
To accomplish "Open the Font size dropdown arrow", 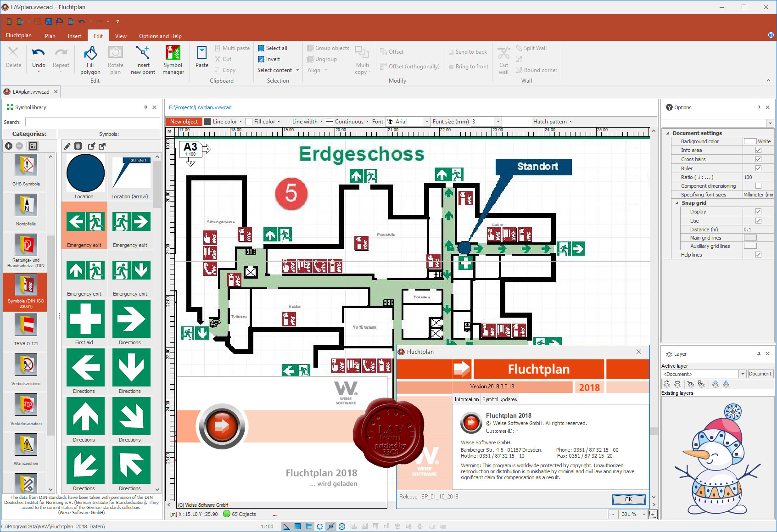I will coord(498,122).
